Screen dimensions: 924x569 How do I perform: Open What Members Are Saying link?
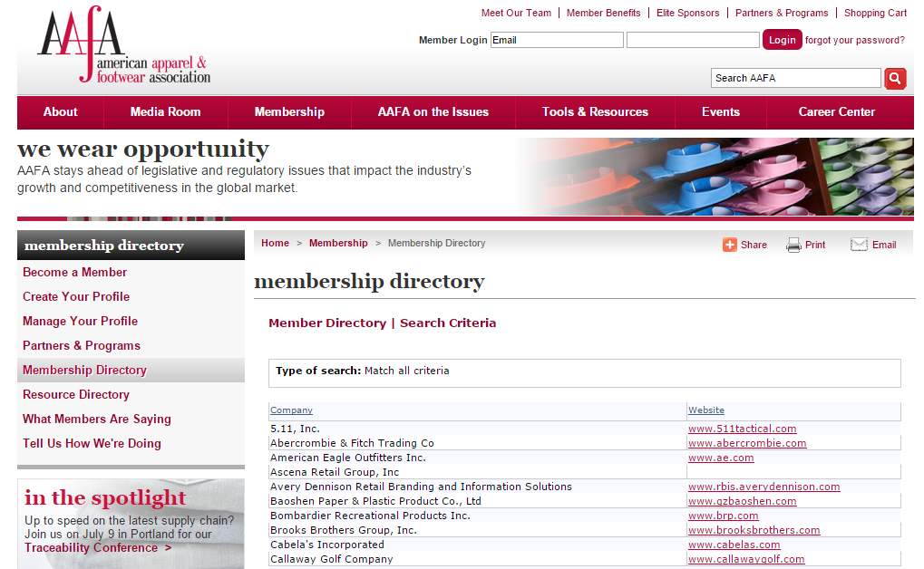coord(97,419)
